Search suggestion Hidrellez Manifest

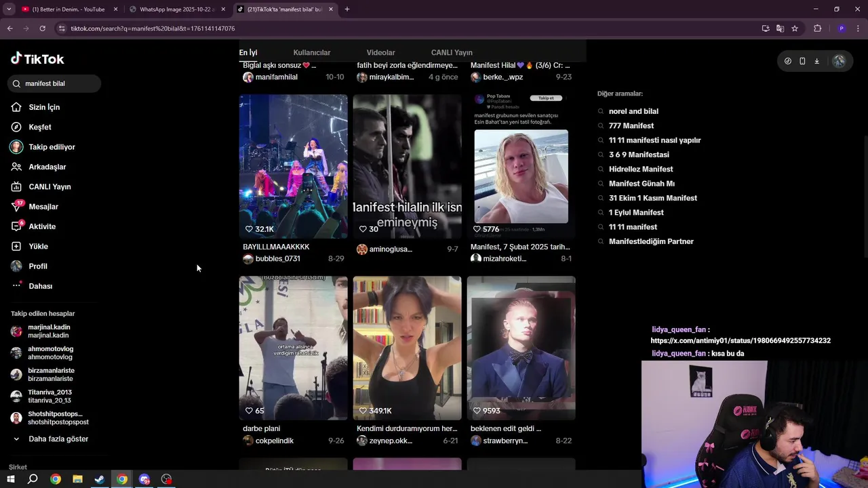(x=641, y=169)
